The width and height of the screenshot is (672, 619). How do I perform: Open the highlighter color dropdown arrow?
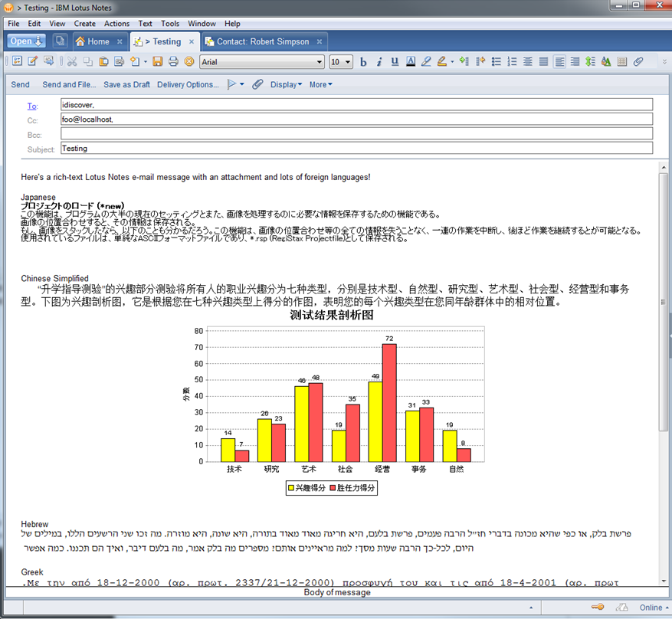pyautogui.click(x=452, y=62)
